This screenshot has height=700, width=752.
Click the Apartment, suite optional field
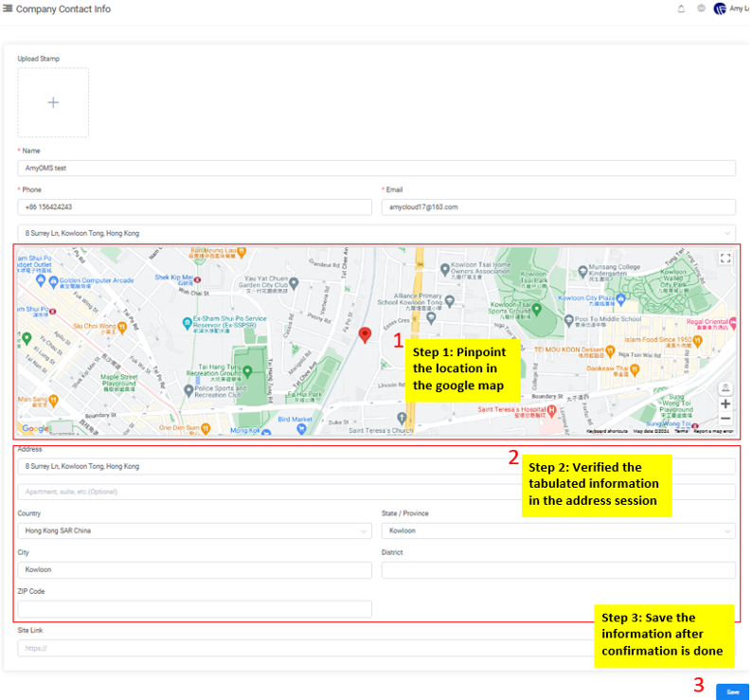click(377, 492)
